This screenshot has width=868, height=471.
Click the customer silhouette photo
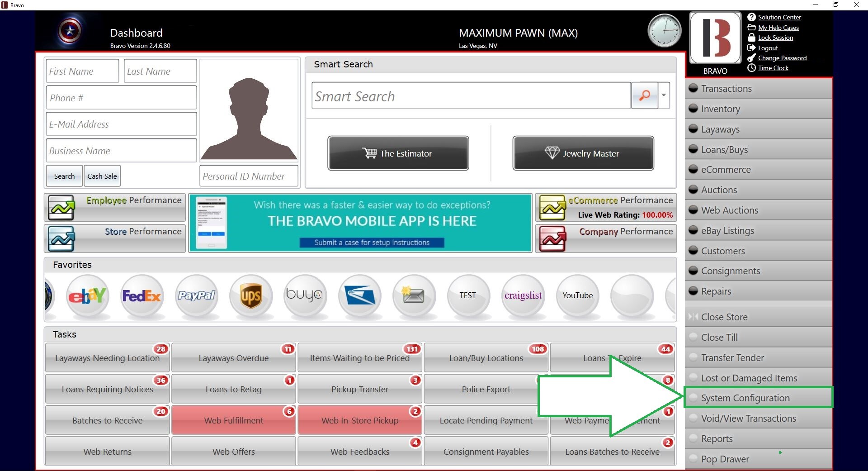click(x=249, y=110)
